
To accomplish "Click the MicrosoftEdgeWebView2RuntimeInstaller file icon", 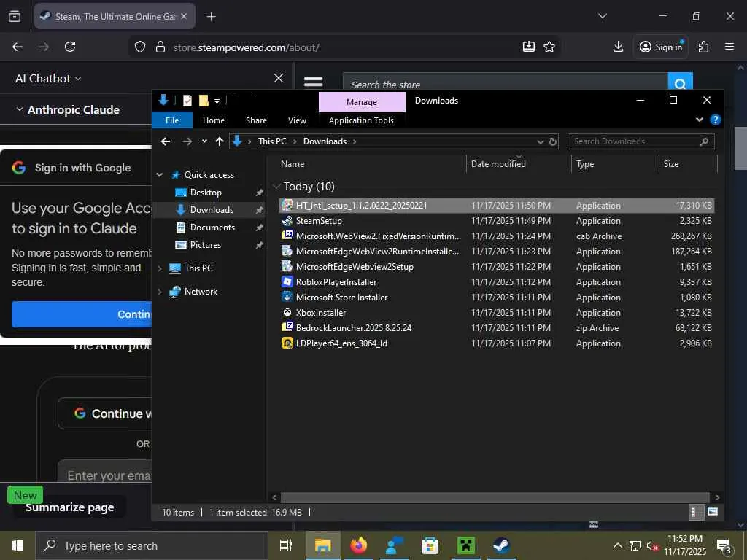I will coord(287,251).
